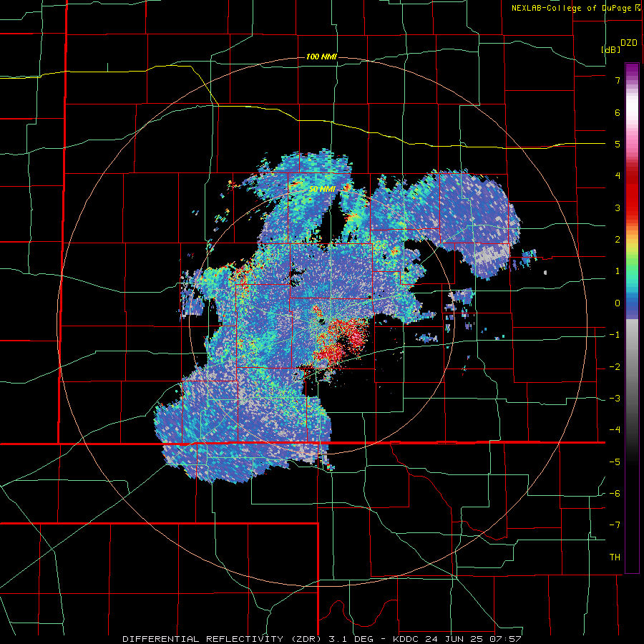Image resolution: width=644 pixels, height=644 pixels.
Task: Click the KDDC radar site black center dot
Action: tap(321, 321)
